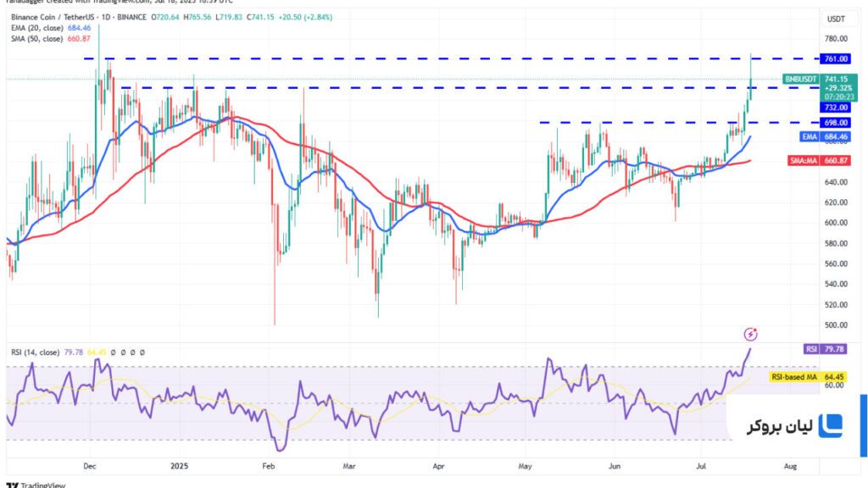868x488 pixels.
Task: Select the Binance Coin / TetherUS symbol title
Action: [x=53, y=17]
